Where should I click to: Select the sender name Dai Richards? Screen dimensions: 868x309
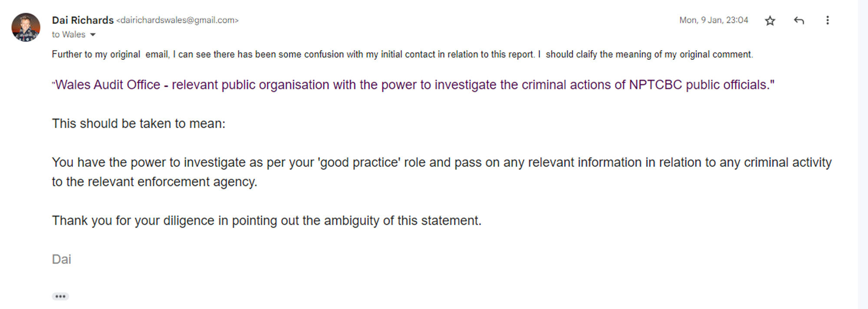coord(82,20)
